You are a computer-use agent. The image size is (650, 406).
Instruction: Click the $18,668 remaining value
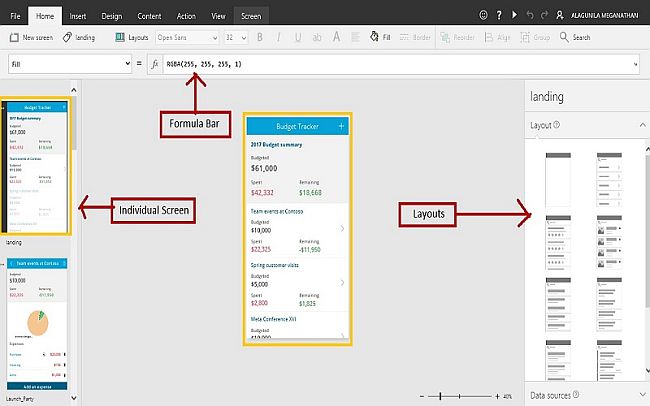(x=310, y=193)
